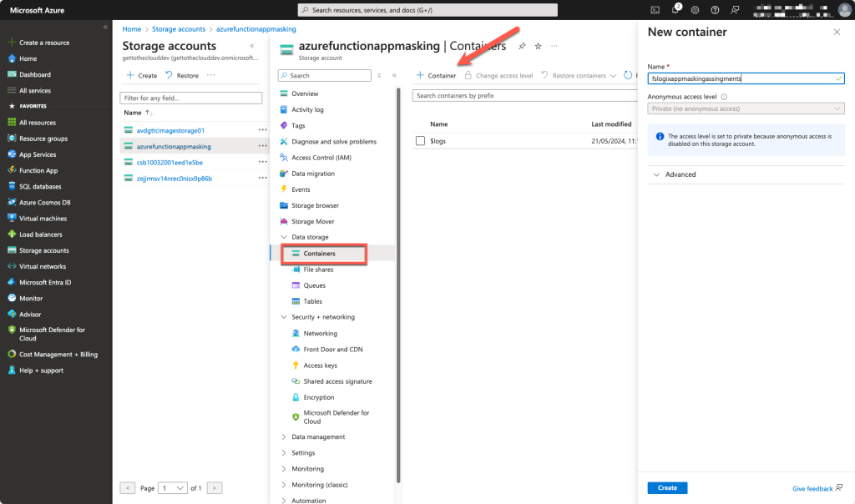Viewport: 855px width, 504px height.
Task: Close the New container panel
Action: (837, 33)
